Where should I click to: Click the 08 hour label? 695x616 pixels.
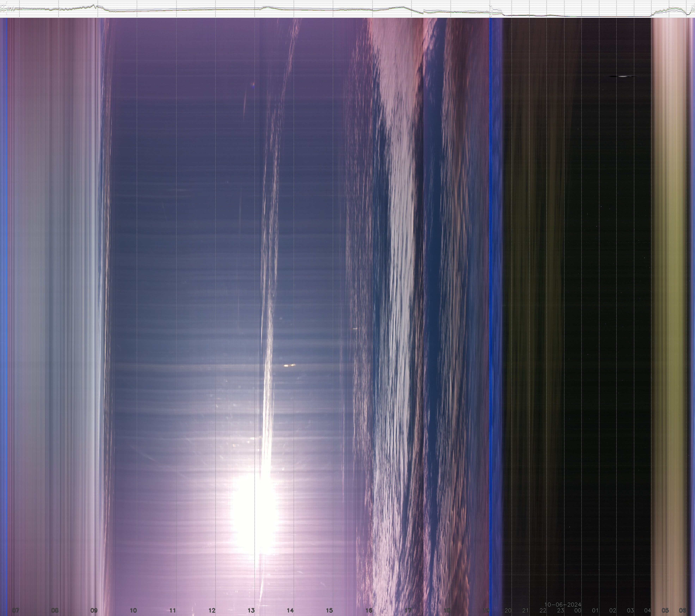pos(55,610)
